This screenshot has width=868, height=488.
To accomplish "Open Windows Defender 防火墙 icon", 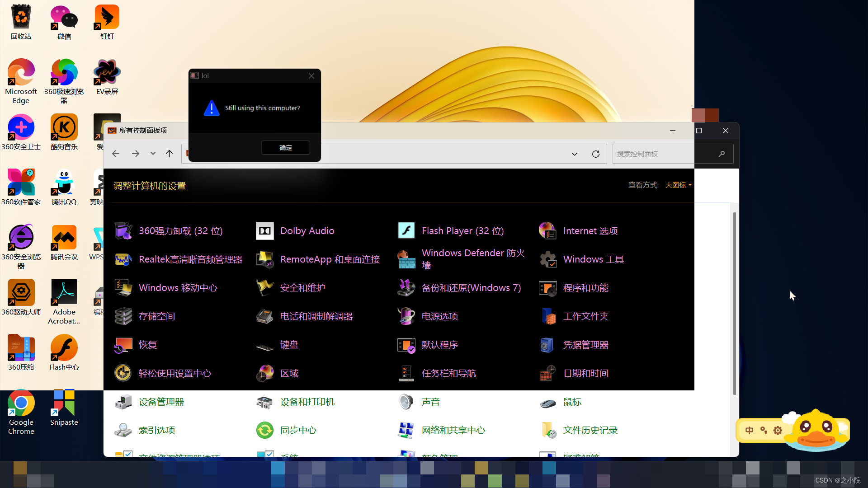I will [406, 259].
